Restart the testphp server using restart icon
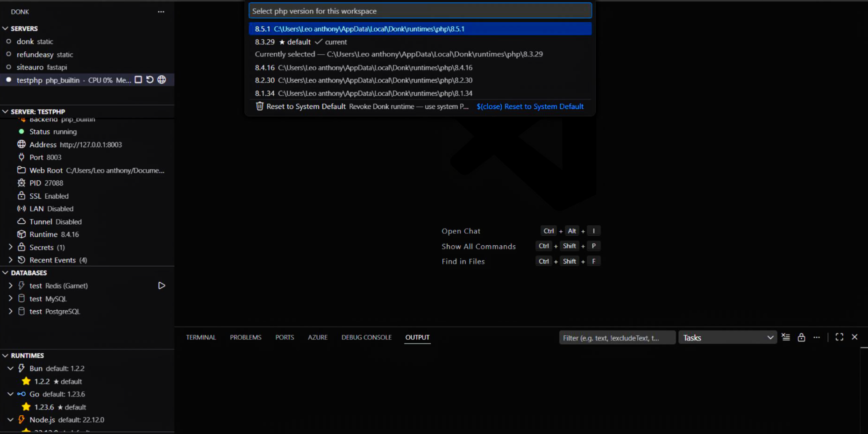 149,80
